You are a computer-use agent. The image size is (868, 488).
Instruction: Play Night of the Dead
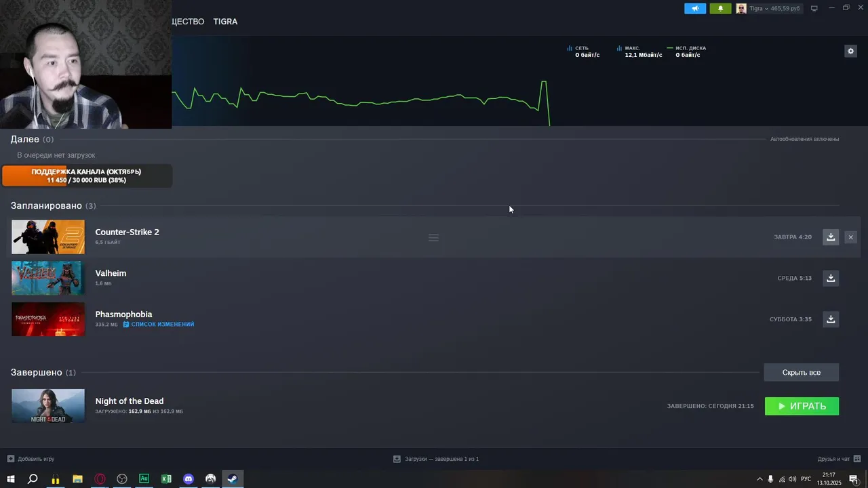(802, 406)
